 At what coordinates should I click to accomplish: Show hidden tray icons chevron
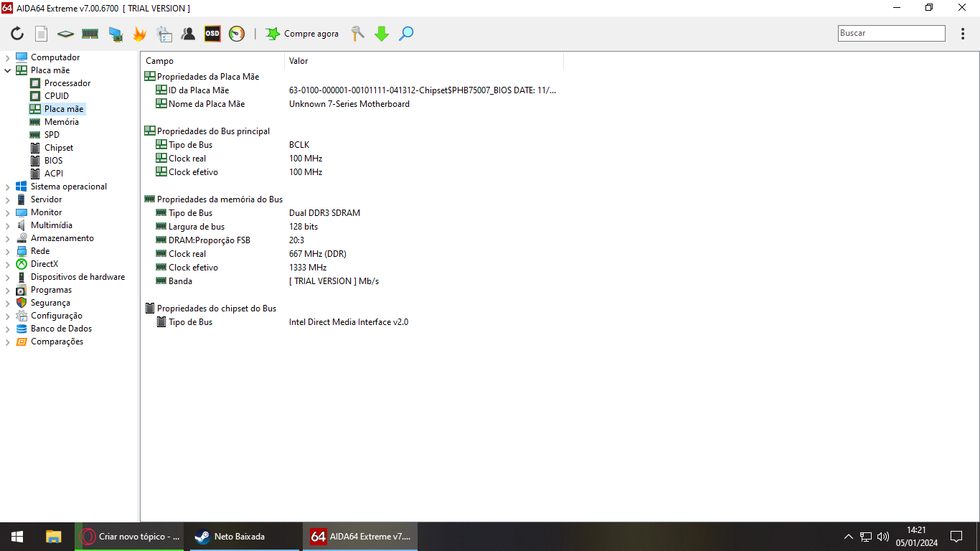tap(849, 537)
